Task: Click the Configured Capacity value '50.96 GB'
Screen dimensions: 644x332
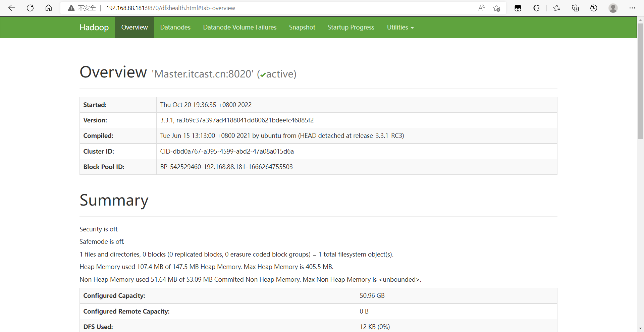Action: (372, 296)
